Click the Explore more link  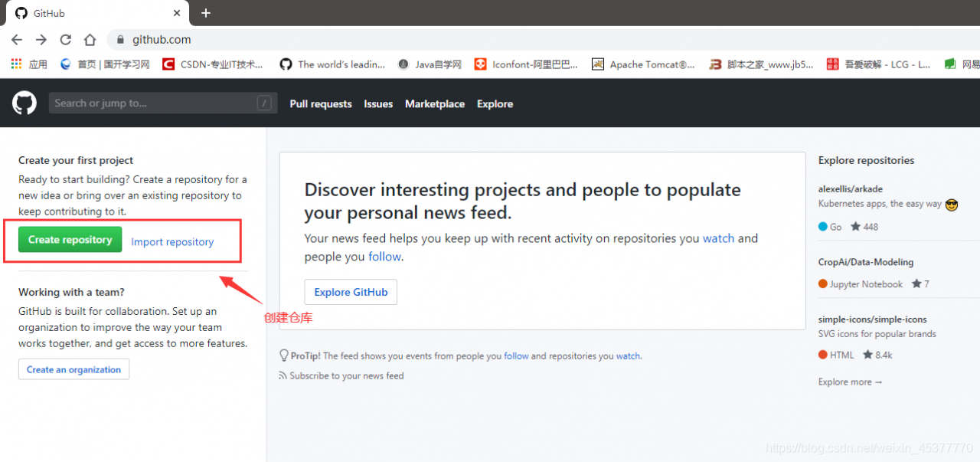(x=850, y=382)
